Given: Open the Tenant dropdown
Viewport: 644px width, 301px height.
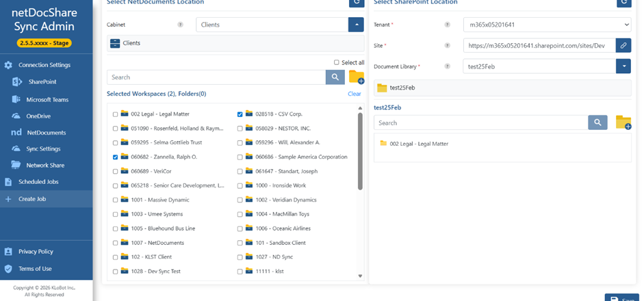Looking at the screenshot, I should (547, 25).
